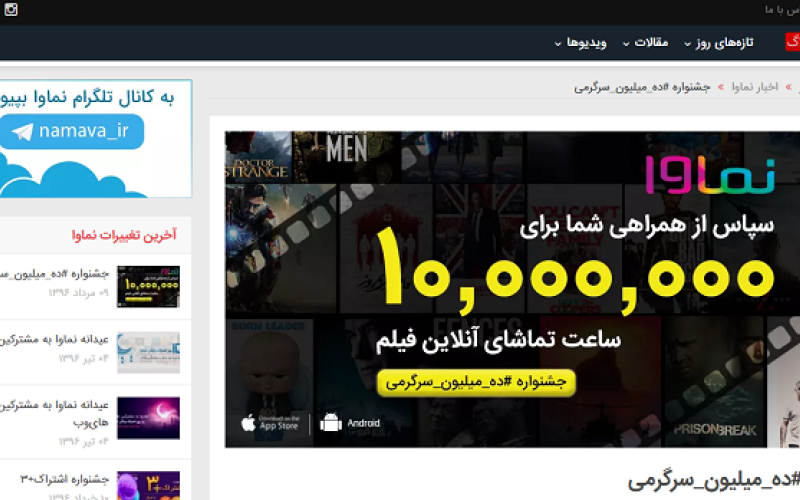Click the Telegram paper plane icon
Screen dimensions: 800x500
22,132
